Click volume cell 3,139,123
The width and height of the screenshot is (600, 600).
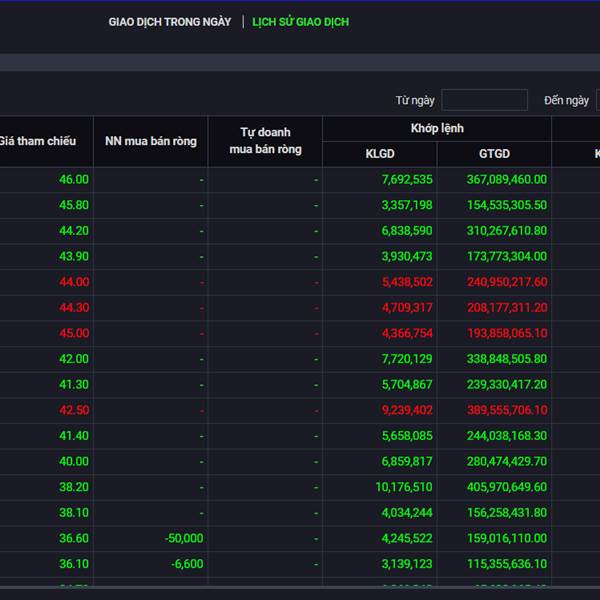tap(407, 564)
